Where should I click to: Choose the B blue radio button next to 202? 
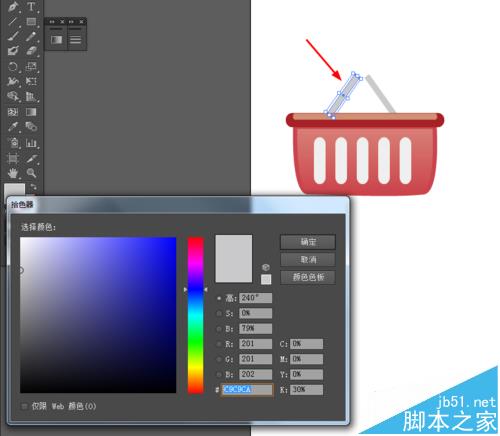pyautogui.click(x=219, y=374)
